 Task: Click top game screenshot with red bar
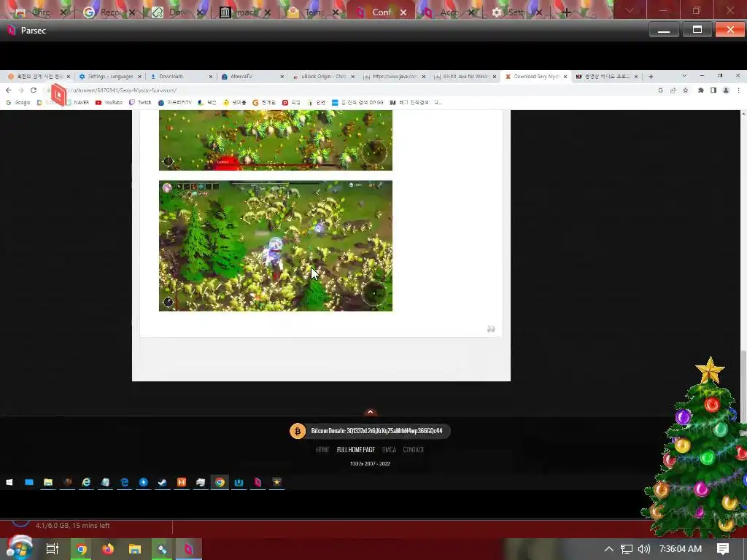click(x=275, y=140)
